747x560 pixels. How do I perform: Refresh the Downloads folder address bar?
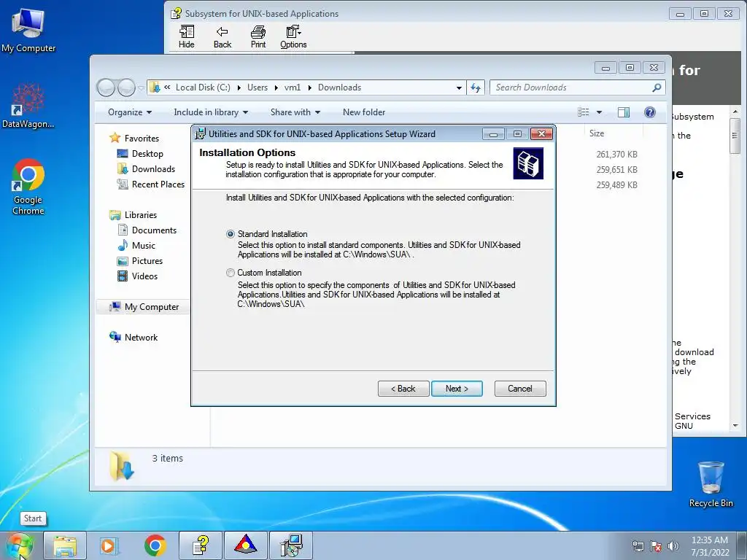(x=476, y=87)
